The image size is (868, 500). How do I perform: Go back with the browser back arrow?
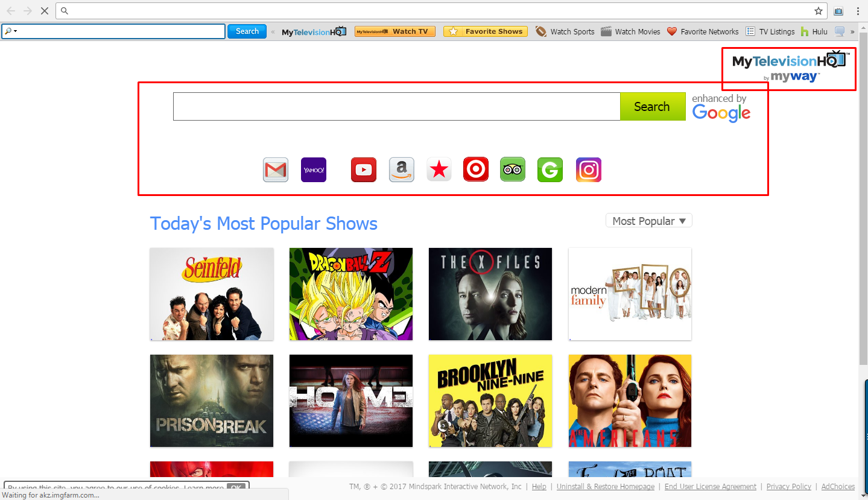coord(11,11)
